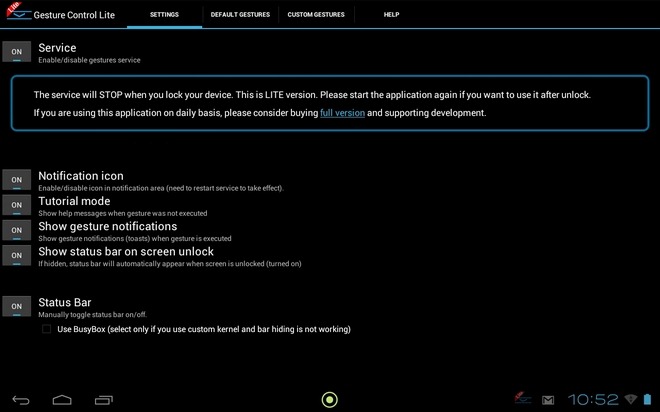The width and height of the screenshot is (660, 412).
Task: Tap the Wi-Fi signal icon
Action: (631, 399)
